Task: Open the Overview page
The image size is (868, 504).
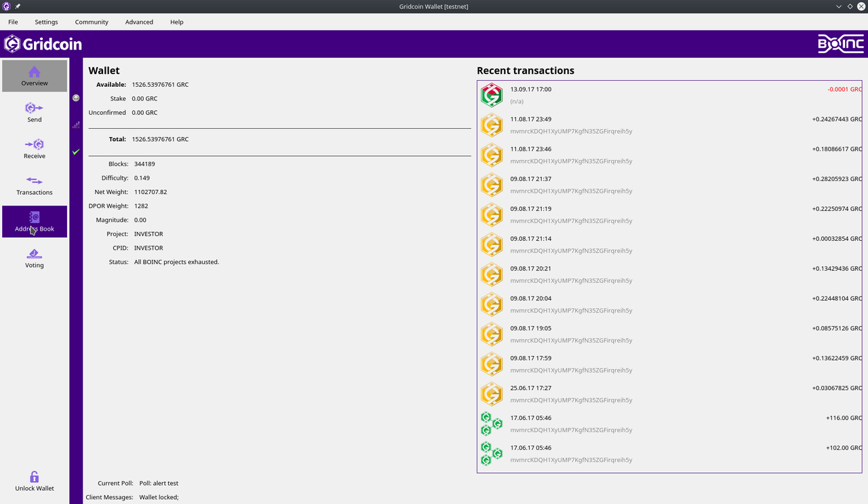Action: click(x=35, y=76)
